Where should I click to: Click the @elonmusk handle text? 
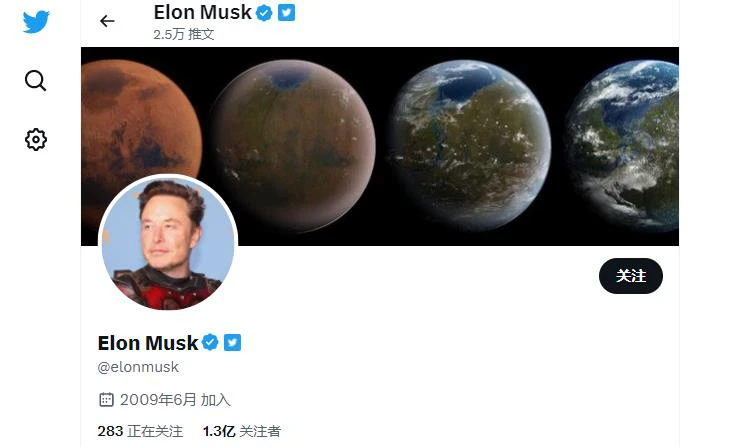(138, 367)
